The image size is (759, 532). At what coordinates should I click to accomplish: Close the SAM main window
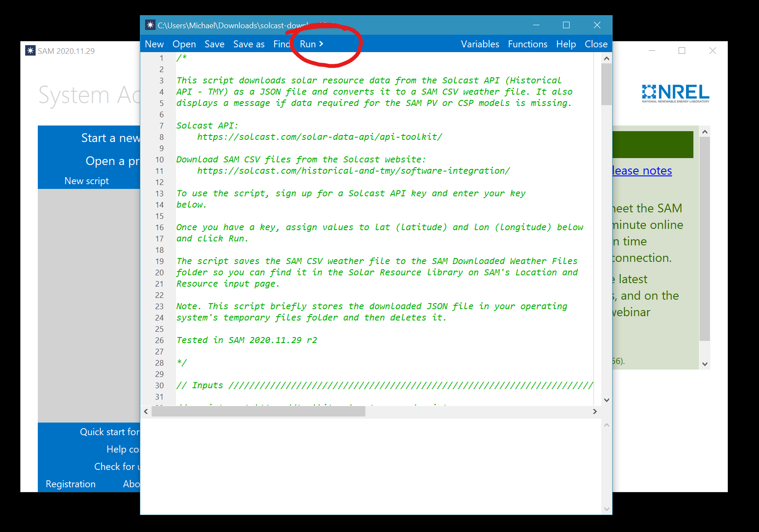(x=713, y=51)
